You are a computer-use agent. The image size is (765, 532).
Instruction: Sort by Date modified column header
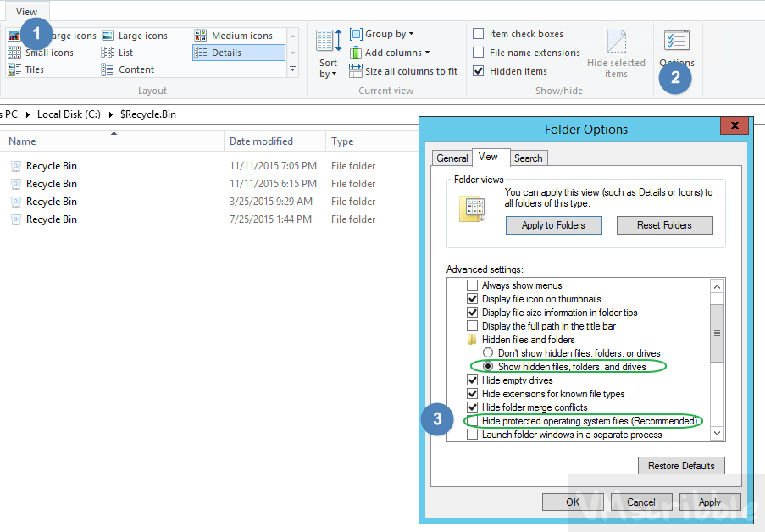click(274, 141)
